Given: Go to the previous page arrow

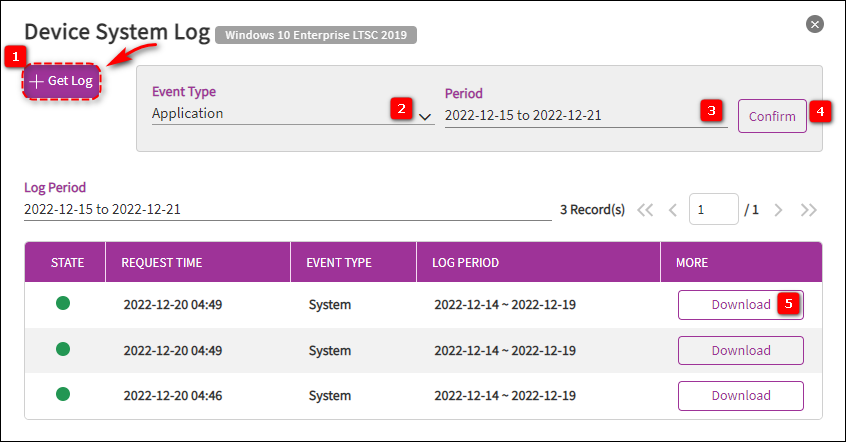Looking at the screenshot, I should click(673, 210).
